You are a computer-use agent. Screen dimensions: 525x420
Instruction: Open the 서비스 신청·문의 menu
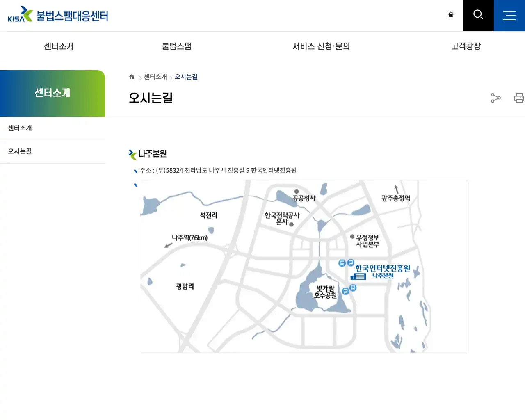pyautogui.click(x=321, y=46)
